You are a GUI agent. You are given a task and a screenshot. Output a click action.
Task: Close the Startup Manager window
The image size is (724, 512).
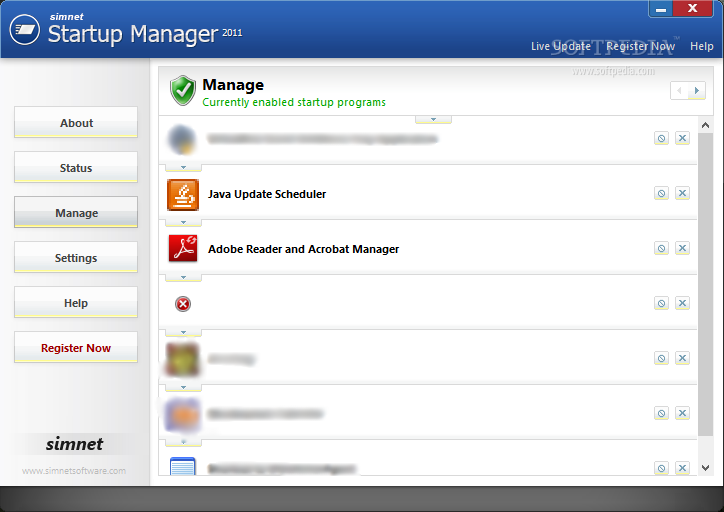pos(693,8)
